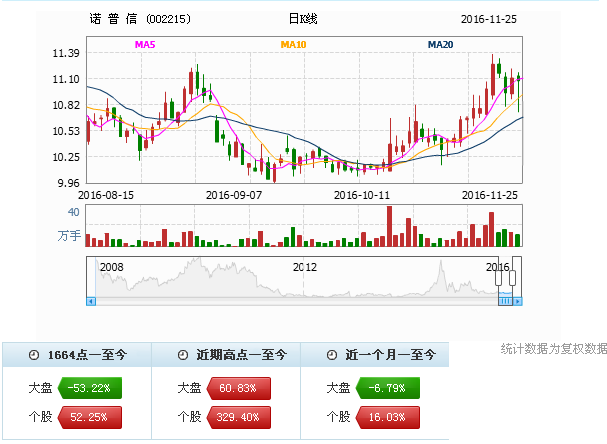Click the left range handle near 2016
607x444 pixels.
coord(499,278)
